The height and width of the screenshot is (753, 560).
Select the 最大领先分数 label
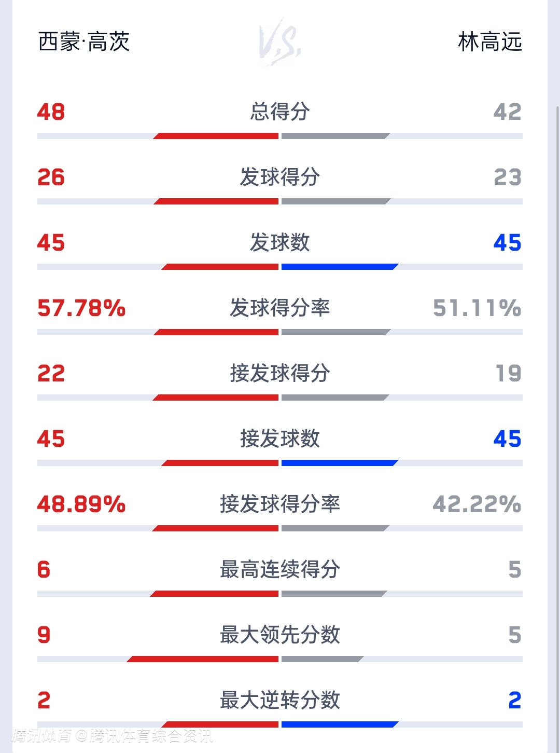[x=280, y=635]
